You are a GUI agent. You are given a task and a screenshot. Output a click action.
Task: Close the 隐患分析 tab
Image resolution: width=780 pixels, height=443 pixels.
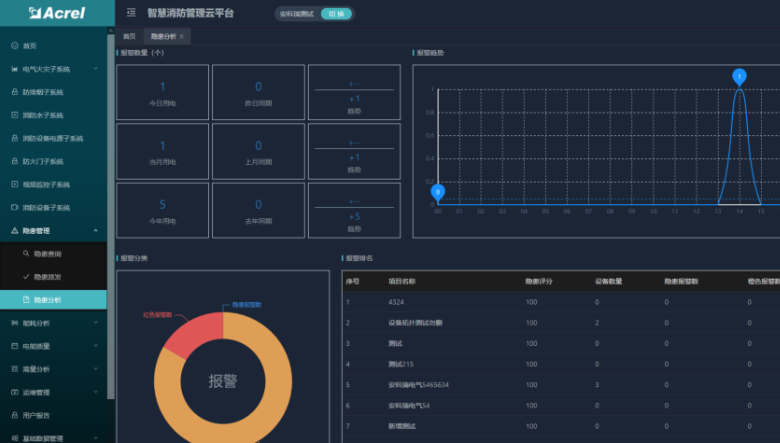[x=181, y=36]
